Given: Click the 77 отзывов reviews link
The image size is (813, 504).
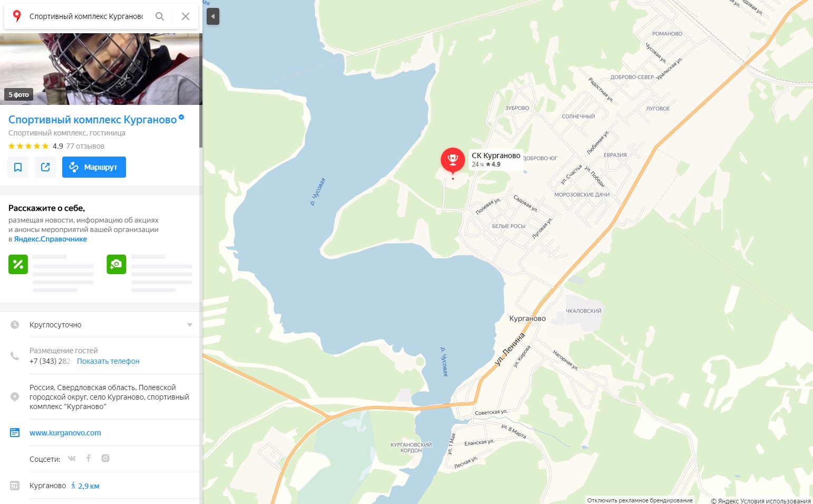Looking at the screenshot, I should [85, 146].
